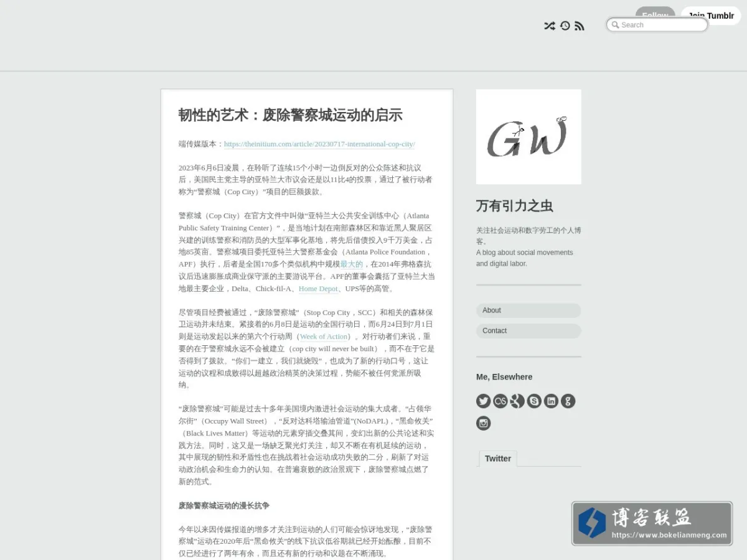Open the archive clock icon

coord(565,26)
